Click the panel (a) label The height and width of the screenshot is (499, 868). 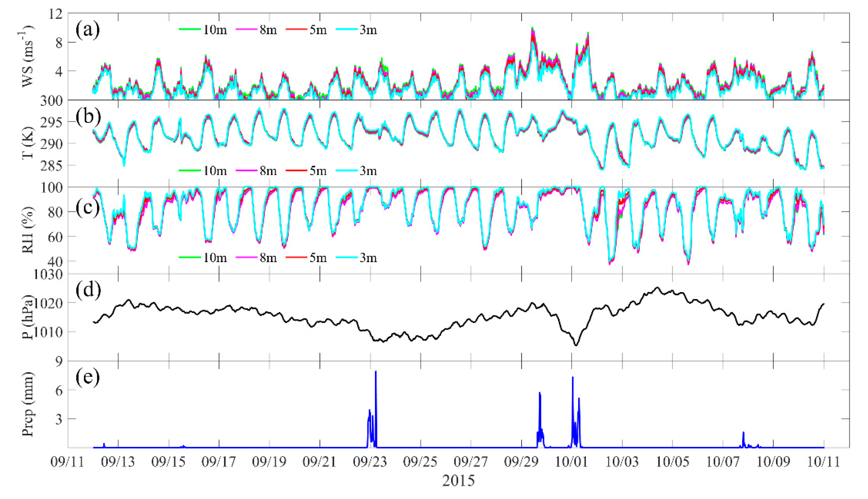pos(88,30)
